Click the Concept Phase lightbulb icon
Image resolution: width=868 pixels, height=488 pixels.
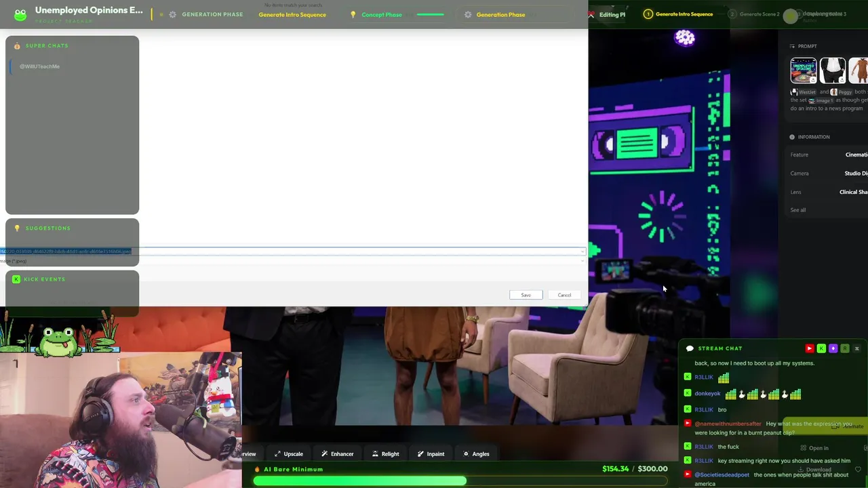[x=353, y=14]
